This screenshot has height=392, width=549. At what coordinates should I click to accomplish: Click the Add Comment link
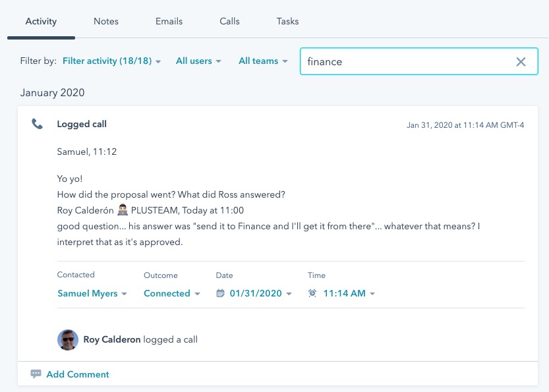tap(78, 374)
